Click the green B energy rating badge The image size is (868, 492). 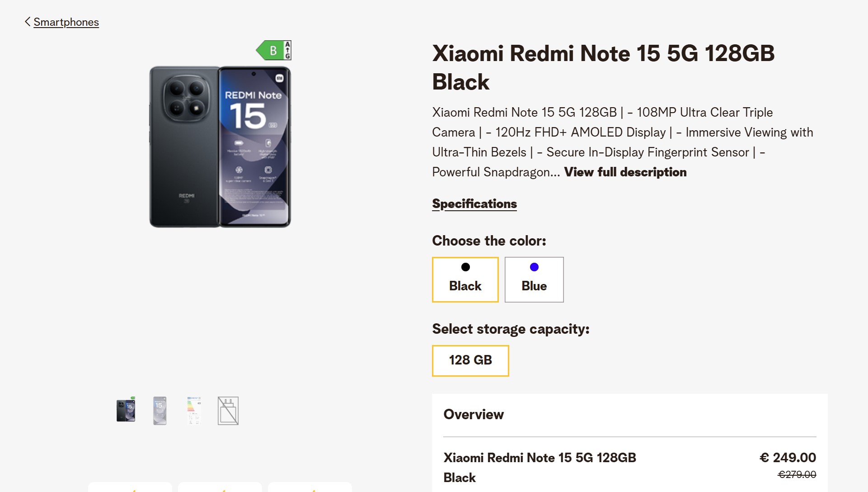coord(273,50)
